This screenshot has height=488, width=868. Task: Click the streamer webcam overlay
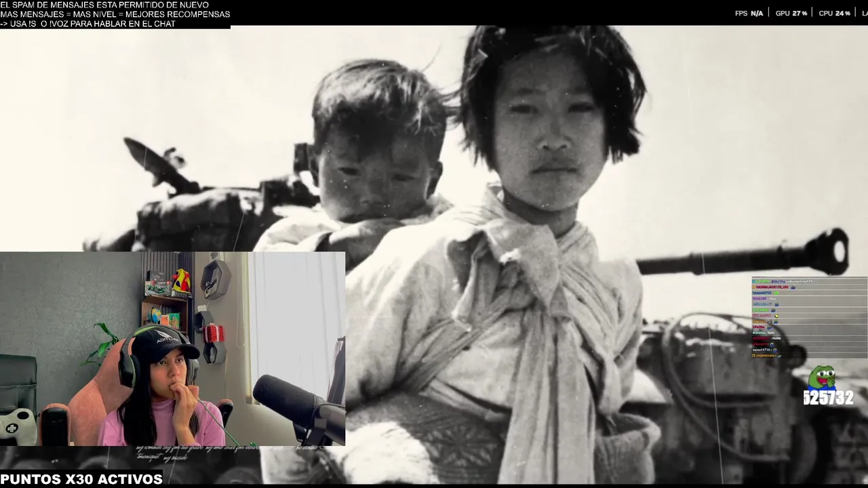[x=172, y=348]
